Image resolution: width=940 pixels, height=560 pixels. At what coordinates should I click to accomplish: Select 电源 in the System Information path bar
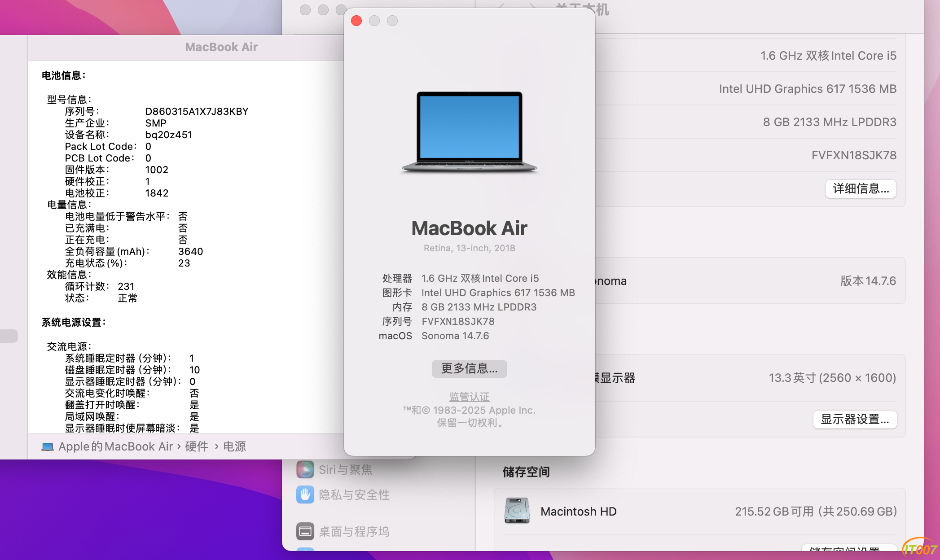tap(234, 446)
